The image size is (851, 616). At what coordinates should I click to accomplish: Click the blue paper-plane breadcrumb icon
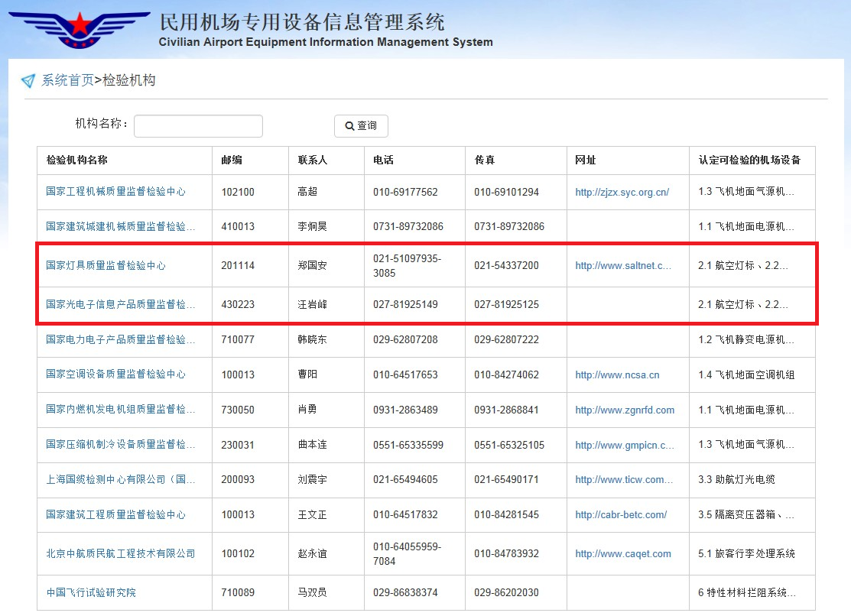pyautogui.click(x=27, y=79)
